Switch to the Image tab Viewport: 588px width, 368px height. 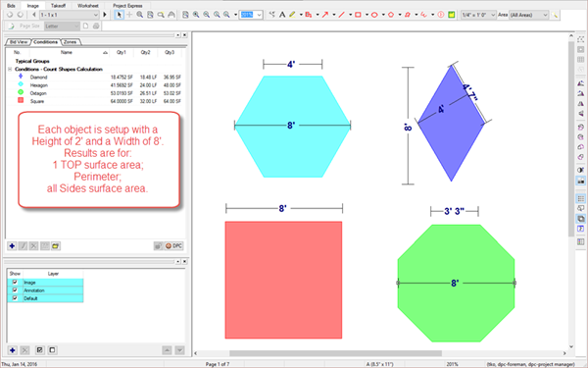pos(33,5)
